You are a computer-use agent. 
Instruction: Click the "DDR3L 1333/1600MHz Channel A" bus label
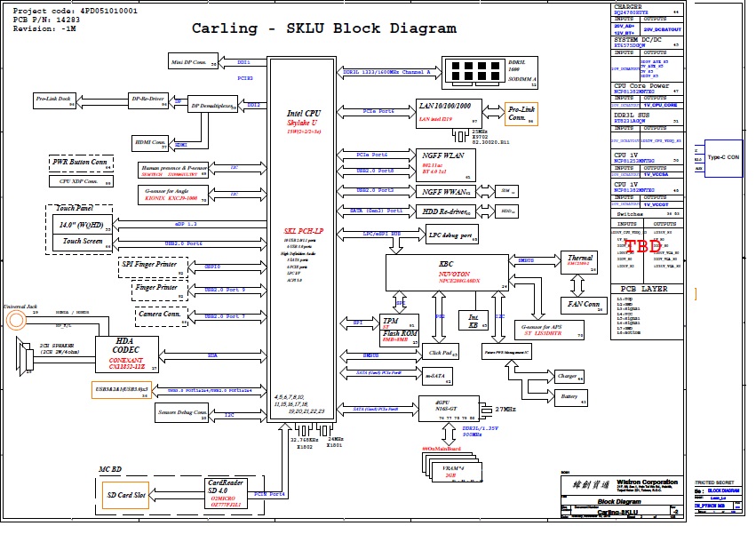(x=386, y=72)
